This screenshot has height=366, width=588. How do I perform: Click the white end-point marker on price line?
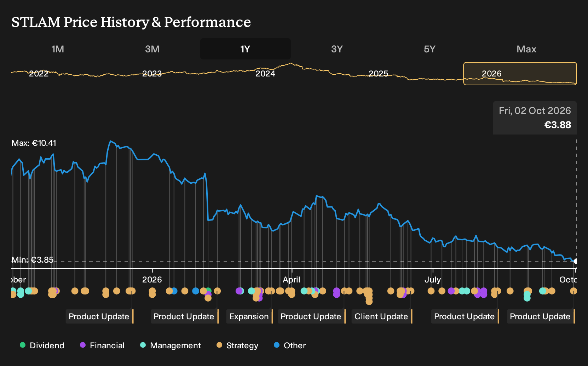point(576,261)
